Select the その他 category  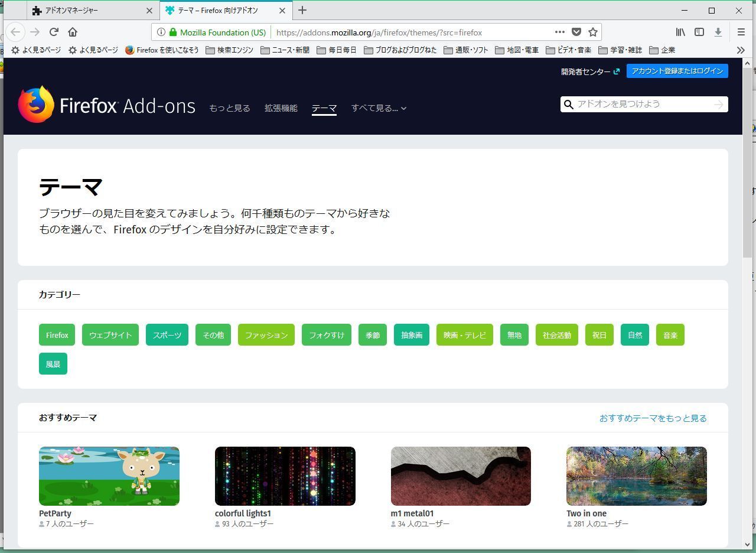coord(213,335)
